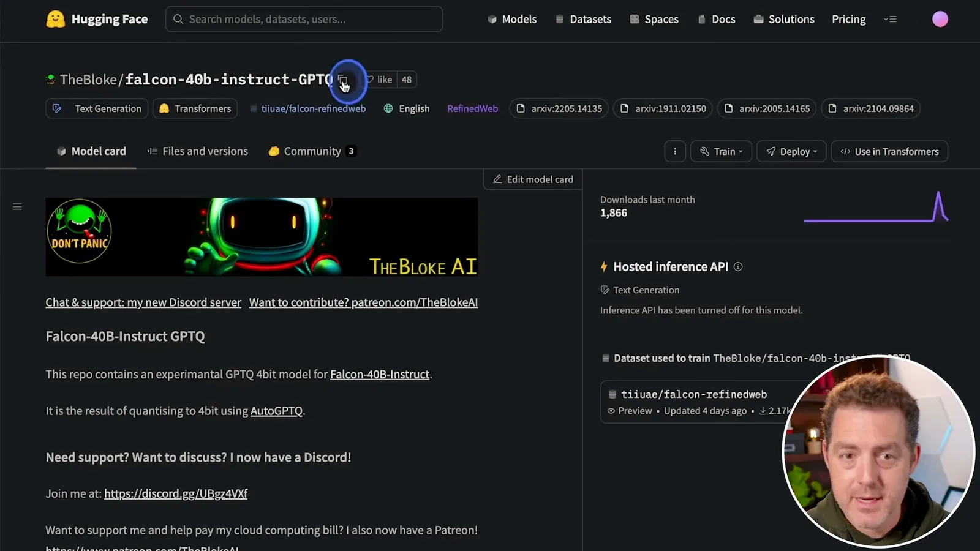This screenshot has height=551, width=980.
Task: Go to Models in navigation
Action: (512, 19)
